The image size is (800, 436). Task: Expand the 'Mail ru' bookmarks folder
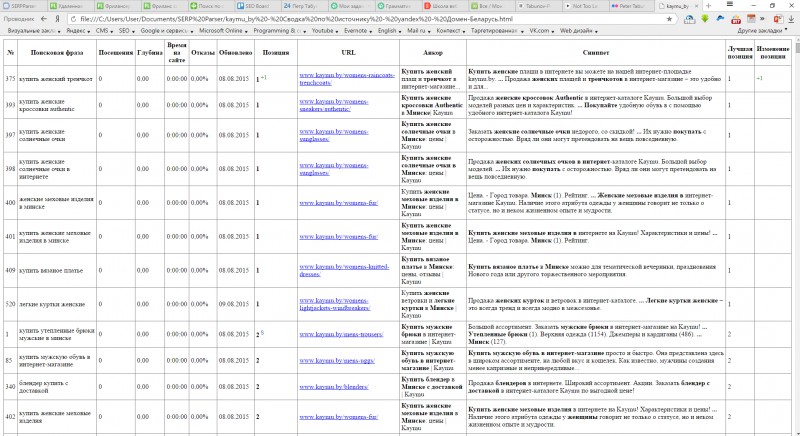pos(419,31)
